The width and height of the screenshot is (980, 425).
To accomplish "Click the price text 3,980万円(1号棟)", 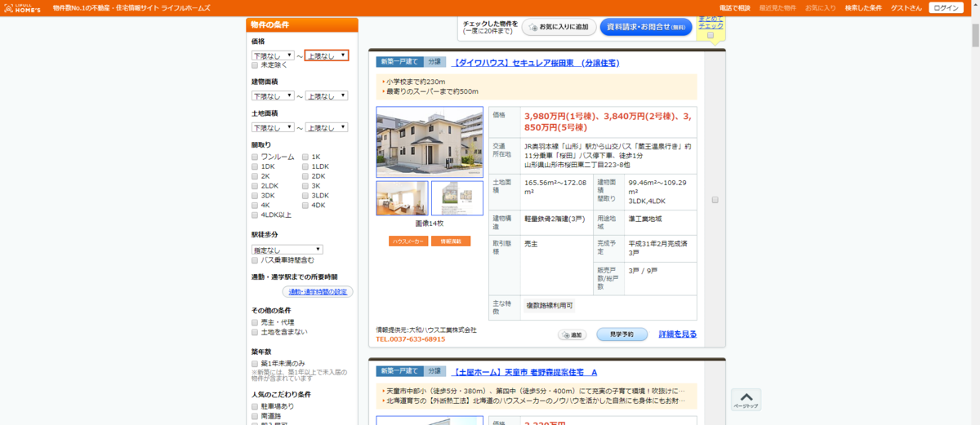I will tap(561, 117).
